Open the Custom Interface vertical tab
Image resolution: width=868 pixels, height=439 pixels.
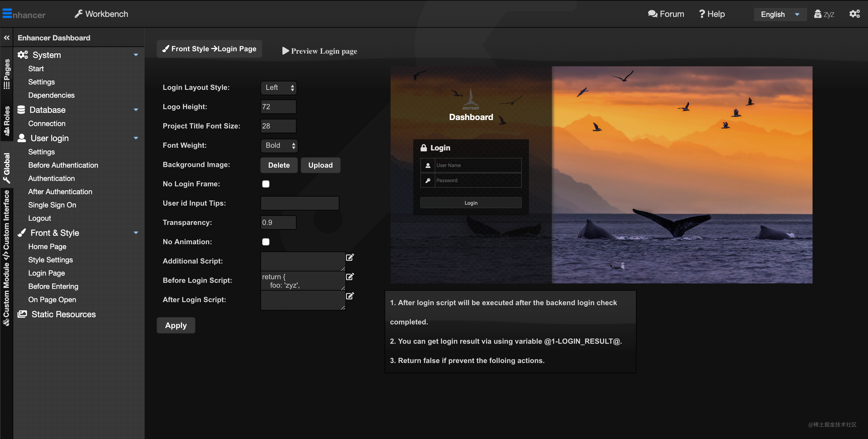[6, 225]
